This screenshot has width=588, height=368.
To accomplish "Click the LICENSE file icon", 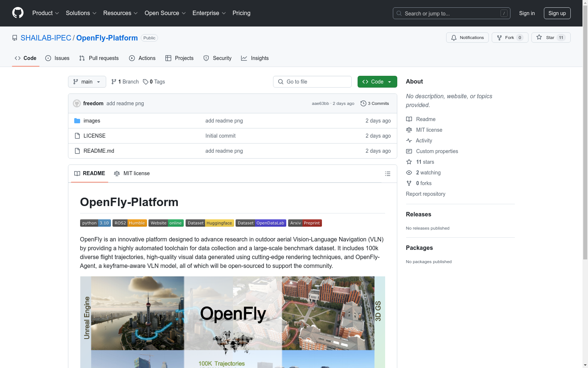I will pos(77,136).
